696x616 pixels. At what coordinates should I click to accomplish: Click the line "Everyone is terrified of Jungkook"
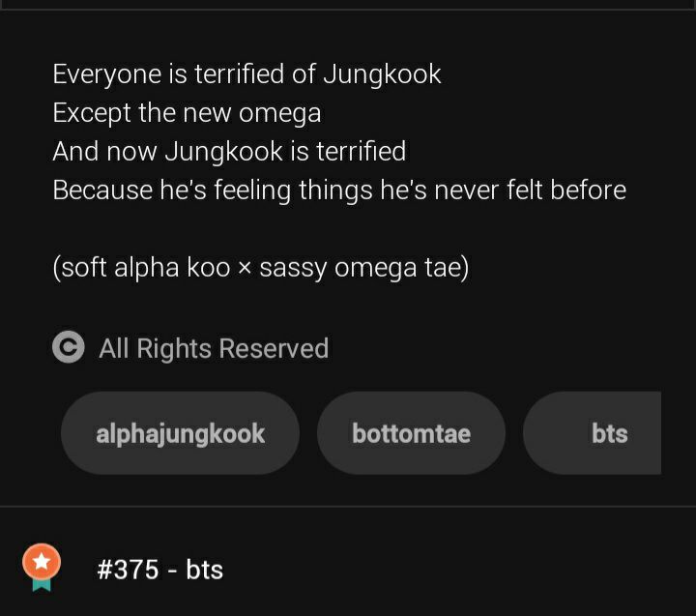[x=246, y=73]
